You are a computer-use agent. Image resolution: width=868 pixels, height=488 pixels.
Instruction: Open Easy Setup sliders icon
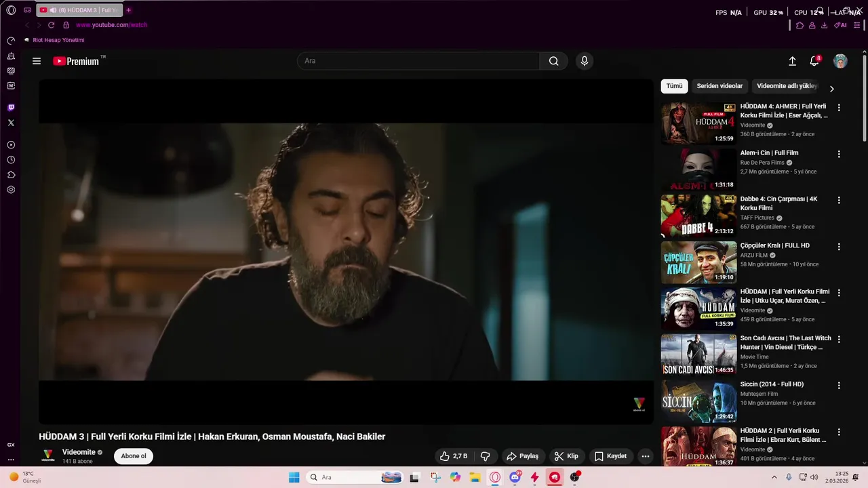tap(856, 25)
